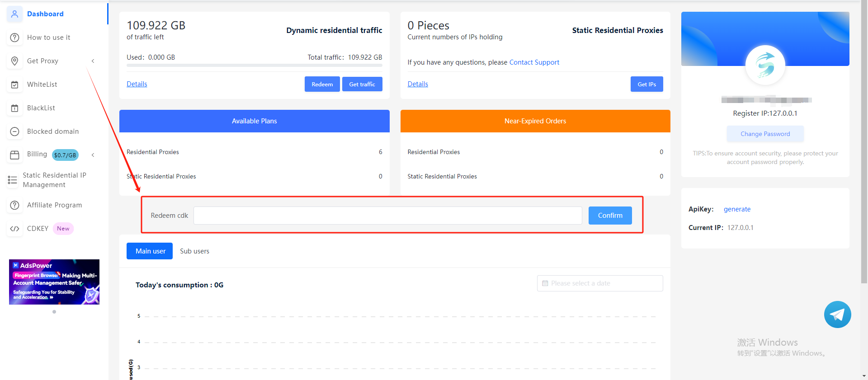Click the Get traffic button
The width and height of the screenshot is (868, 380).
[362, 84]
